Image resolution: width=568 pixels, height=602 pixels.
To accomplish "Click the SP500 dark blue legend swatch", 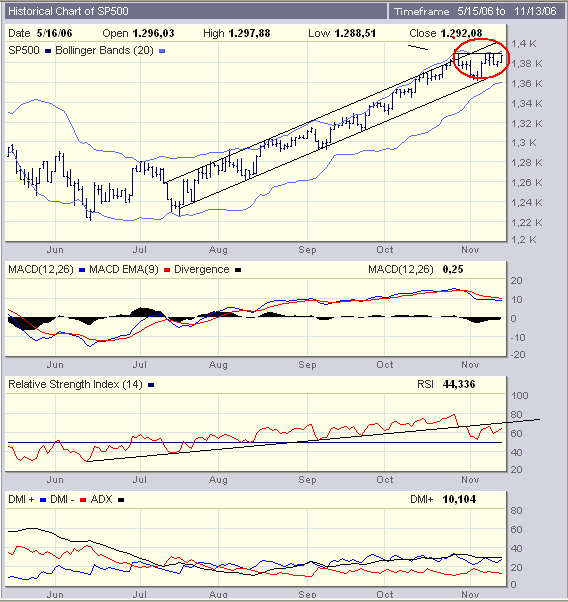I will 48,51.
